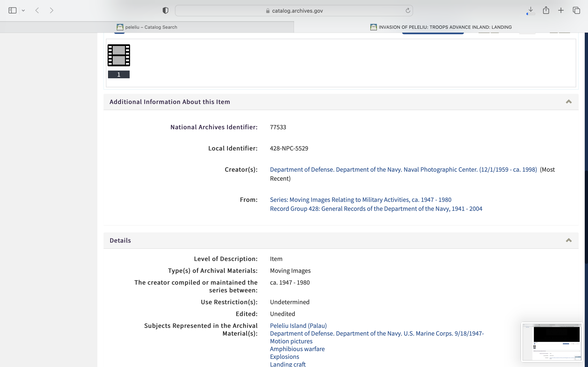
Task: Open the sidebar options dropdown arrow
Action: tap(23, 10)
